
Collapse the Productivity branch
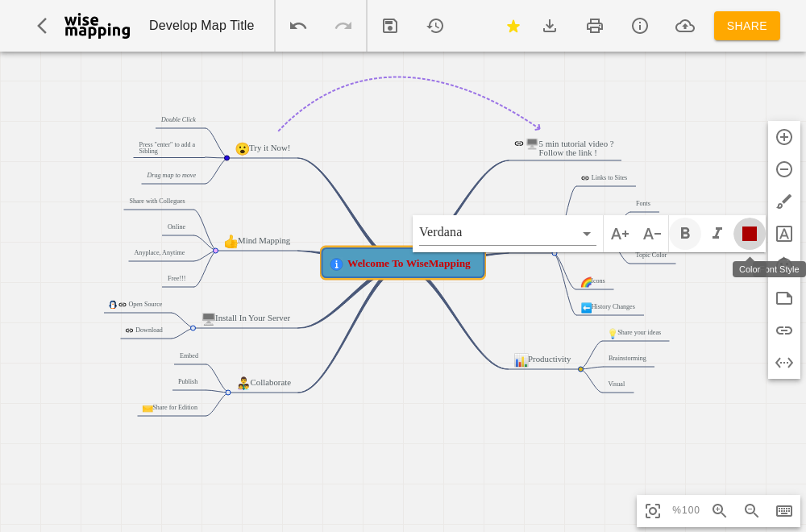(580, 369)
